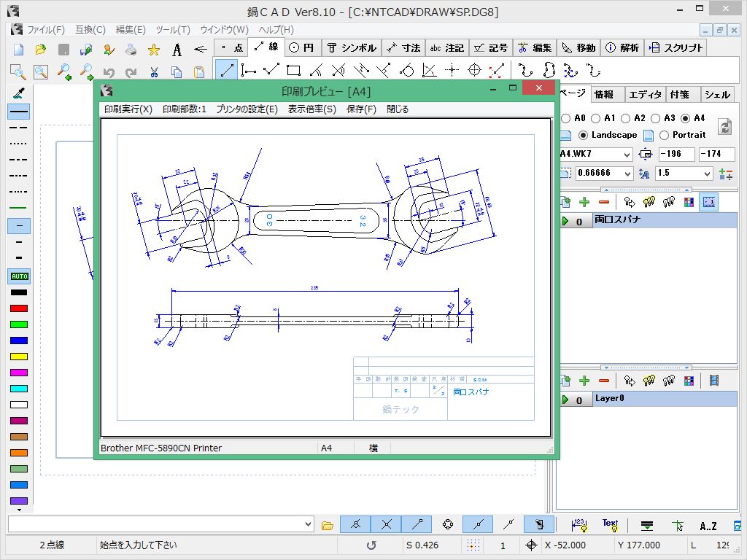Add a layer with the lower green plus
747x560 pixels.
pos(584,381)
